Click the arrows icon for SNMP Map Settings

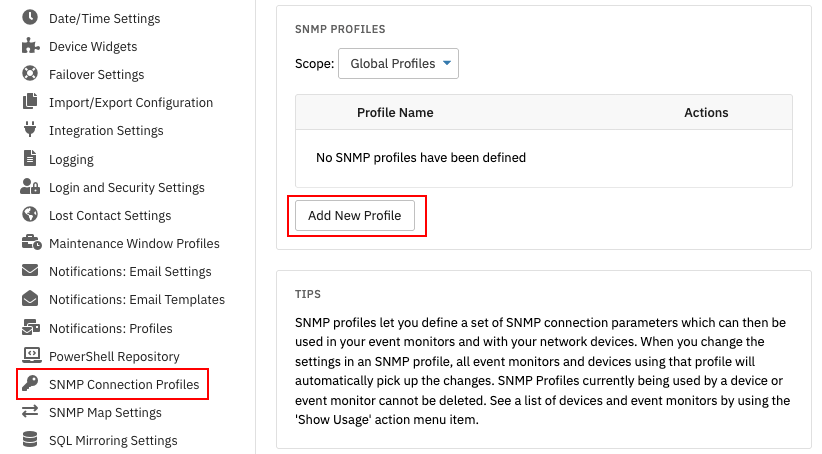click(x=30, y=412)
